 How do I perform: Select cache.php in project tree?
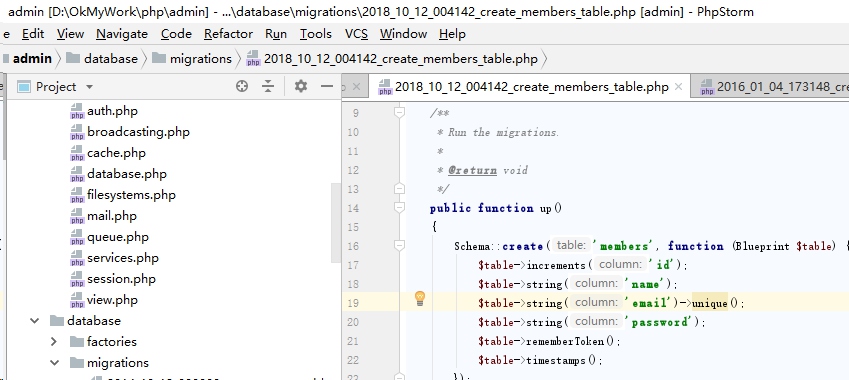tap(116, 153)
